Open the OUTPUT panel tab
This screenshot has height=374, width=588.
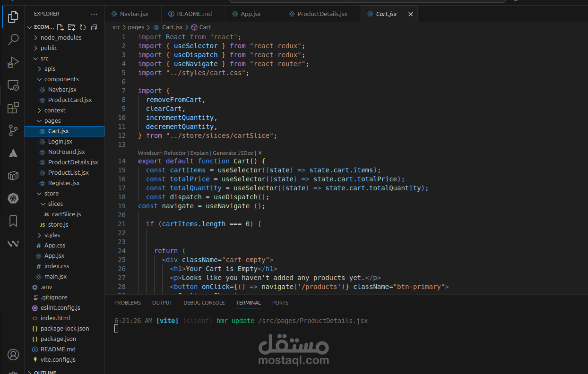(162, 303)
